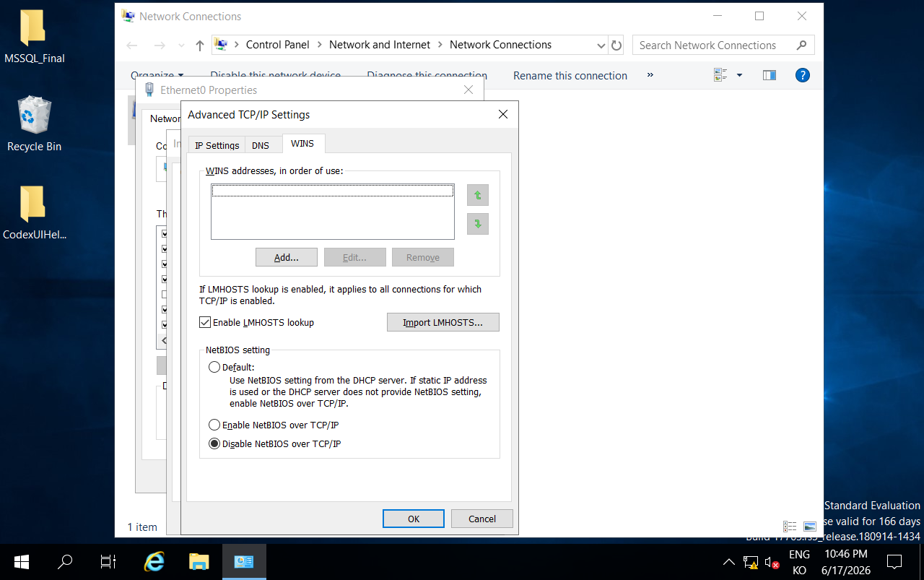Click the Import LMHOSTS button

[443, 322]
